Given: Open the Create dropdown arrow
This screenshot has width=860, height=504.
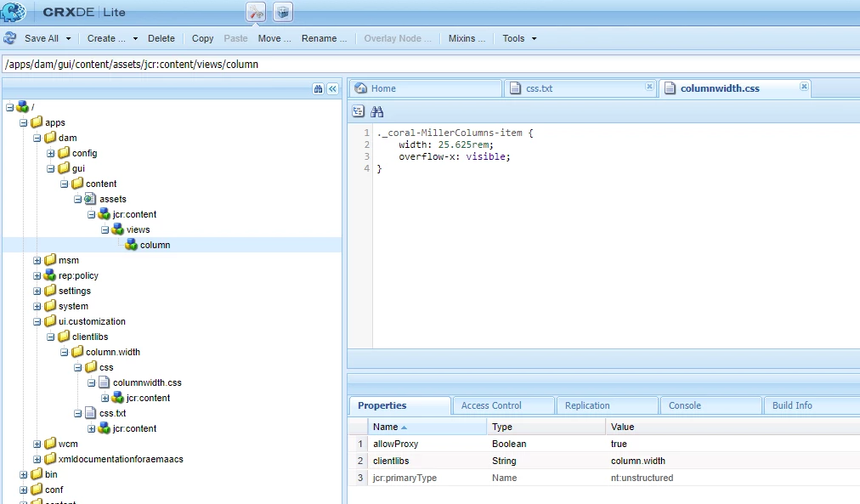Looking at the screenshot, I should coord(135,39).
